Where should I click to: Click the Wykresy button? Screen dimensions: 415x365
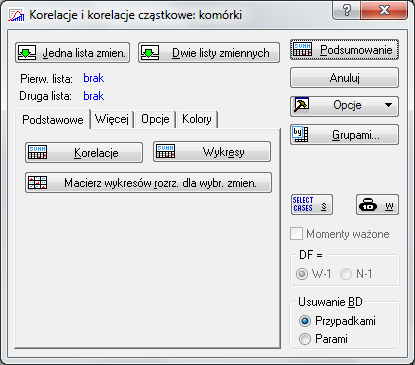point(212,152)
